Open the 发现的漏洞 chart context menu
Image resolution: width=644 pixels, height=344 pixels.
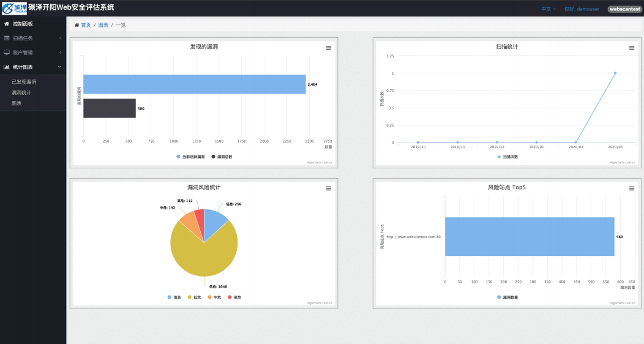(x=329, y=48)
